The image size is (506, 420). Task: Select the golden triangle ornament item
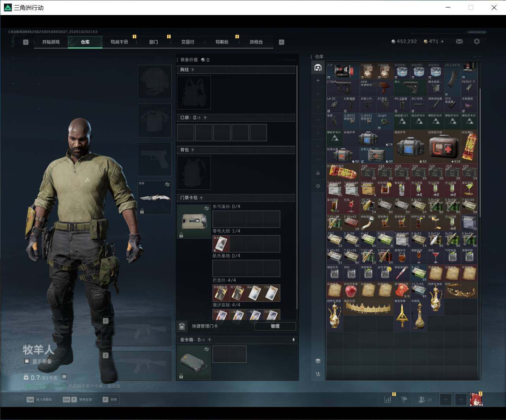click(x=402, y=315)
